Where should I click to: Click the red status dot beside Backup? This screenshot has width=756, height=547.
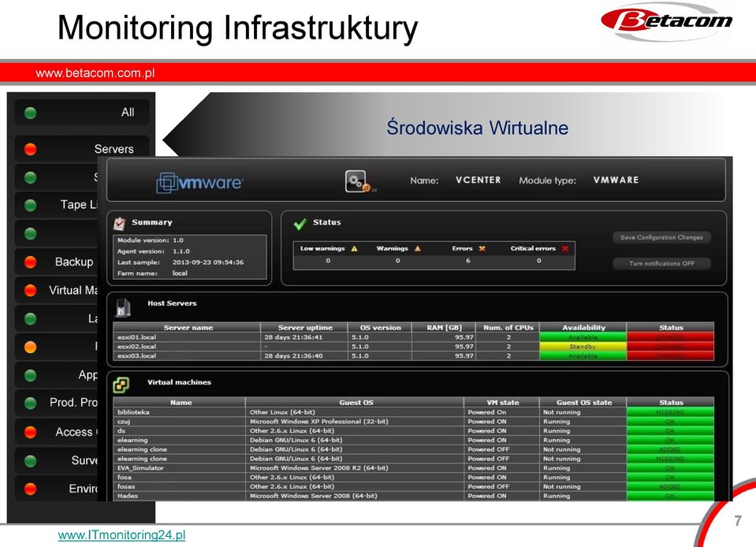[x=31, y=262]
